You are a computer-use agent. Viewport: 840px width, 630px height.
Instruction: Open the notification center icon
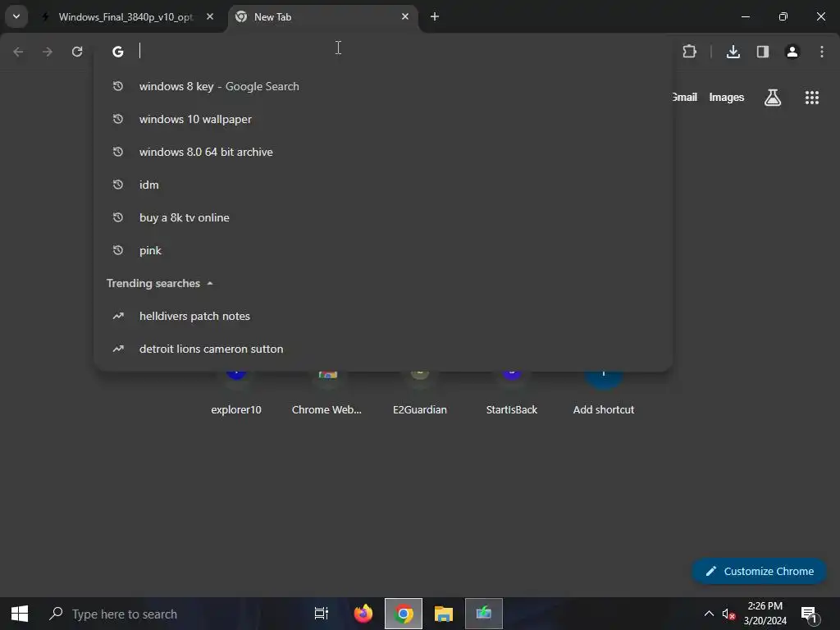810,614
